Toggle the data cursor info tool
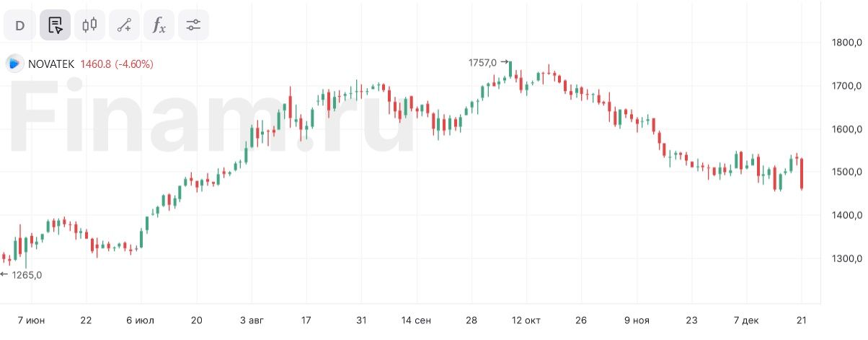 [x=55, y=25]
